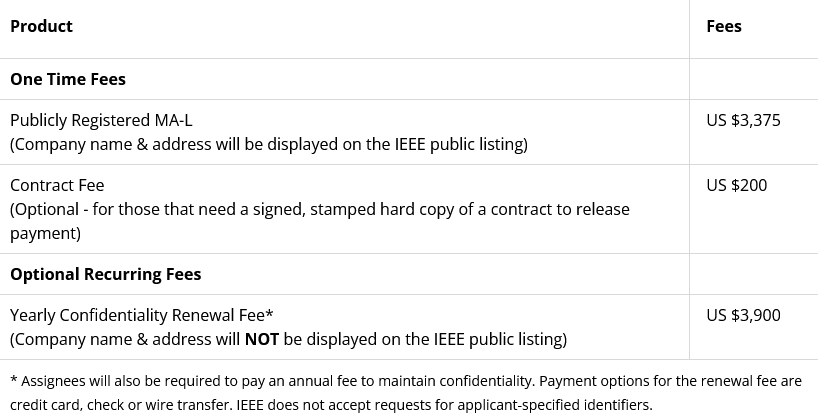The image size is (818, 417).
Task: Click the empty Fees cell beside One Time Fees
Action: pyautogui.click(x=753, y=79)
